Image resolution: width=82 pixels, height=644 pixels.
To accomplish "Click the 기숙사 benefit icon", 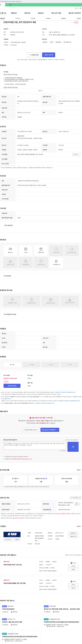I will (26, 250).
